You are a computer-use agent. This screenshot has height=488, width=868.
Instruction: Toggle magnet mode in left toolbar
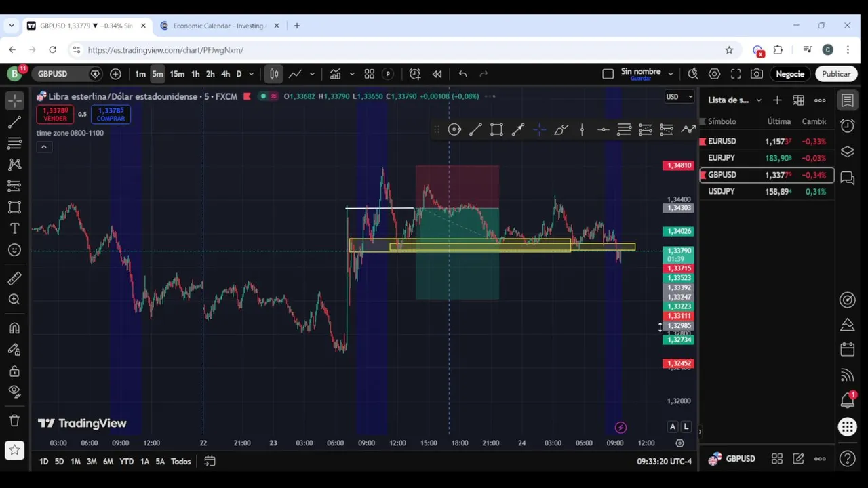tap(14, 328)
